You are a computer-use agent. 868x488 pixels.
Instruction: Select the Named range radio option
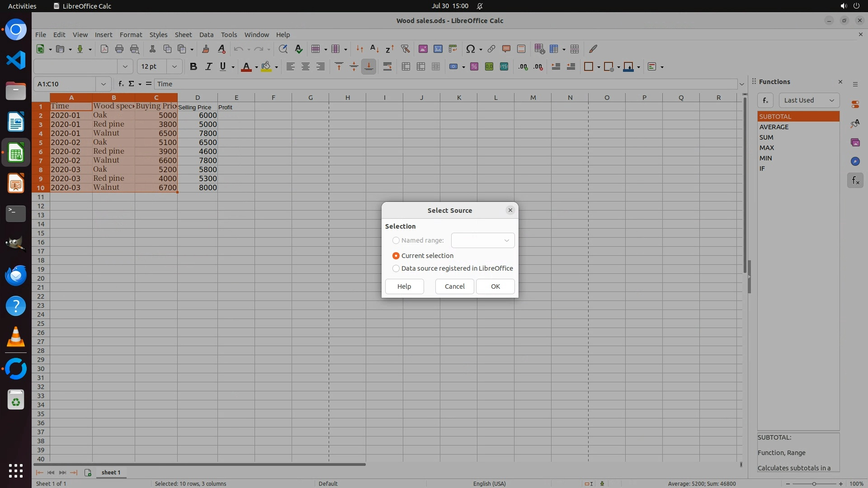396,240
